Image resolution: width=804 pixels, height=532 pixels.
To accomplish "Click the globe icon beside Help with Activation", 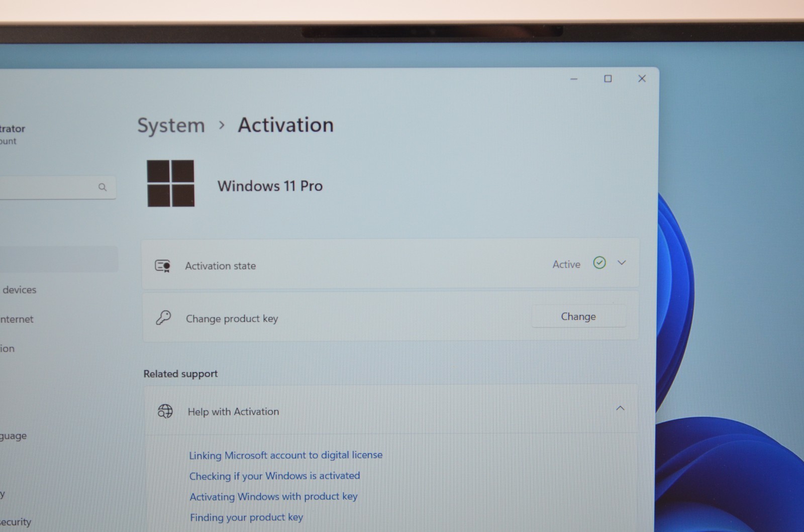I will (x=165, y=411).
